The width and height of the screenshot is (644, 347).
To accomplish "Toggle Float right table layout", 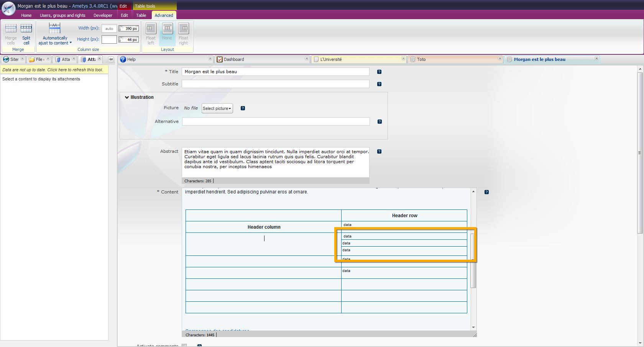I will 183,34.
